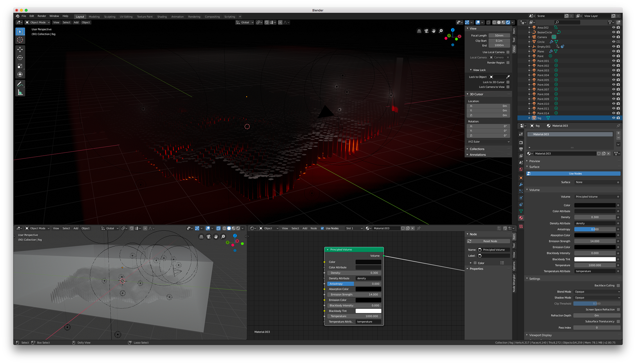Viewport: 636px width, 364px height.
Task: Switch main viewport to rendered shading
Action: (x=508, y=23)
